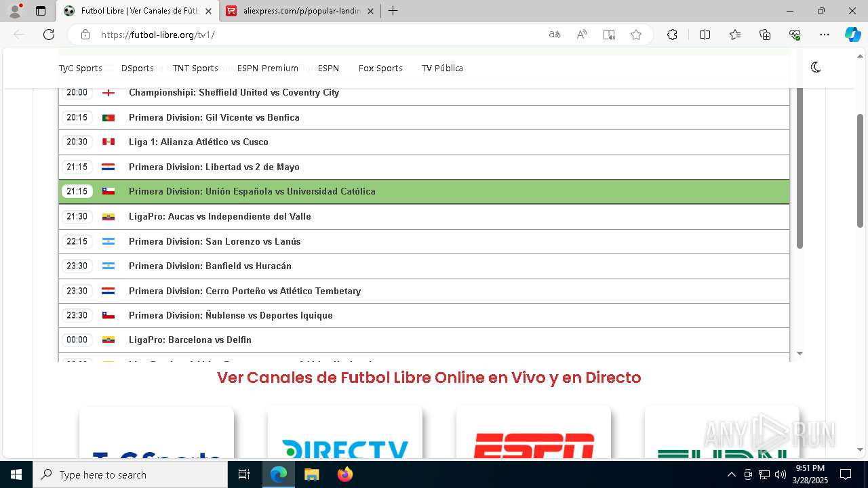Click Peru flag on Liga 1 row

(x=108, y=142)
